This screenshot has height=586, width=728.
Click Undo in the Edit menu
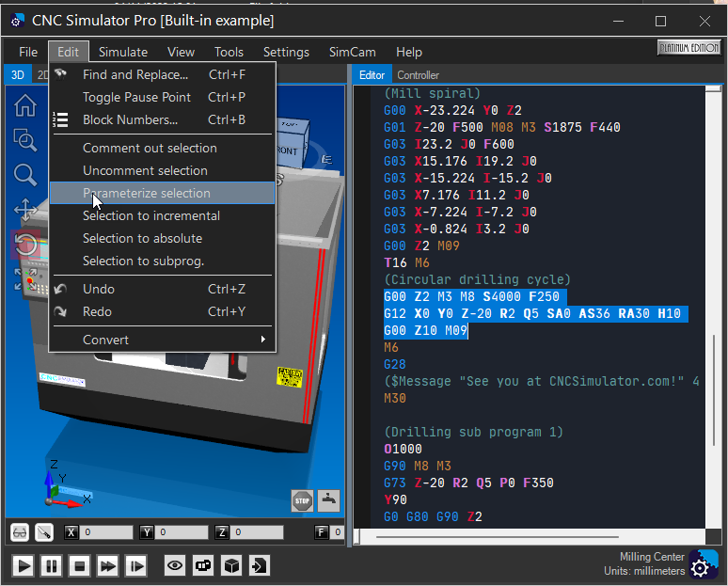(x=162, y=290)
